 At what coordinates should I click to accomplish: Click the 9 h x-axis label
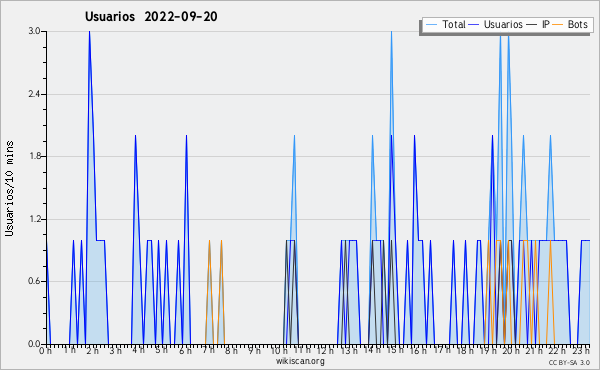[254, 351]
